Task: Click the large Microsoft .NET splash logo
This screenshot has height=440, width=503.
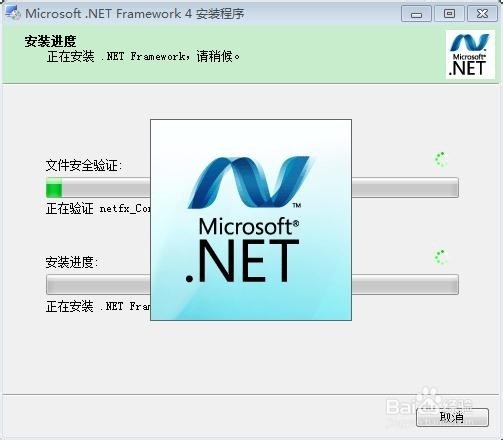Action: (251, 220)
